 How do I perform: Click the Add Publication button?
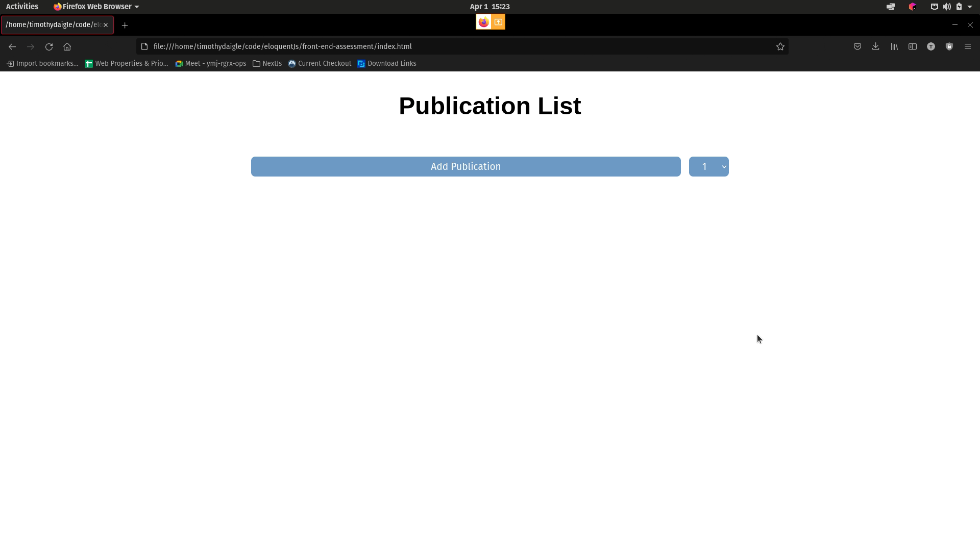click(465, 166)
